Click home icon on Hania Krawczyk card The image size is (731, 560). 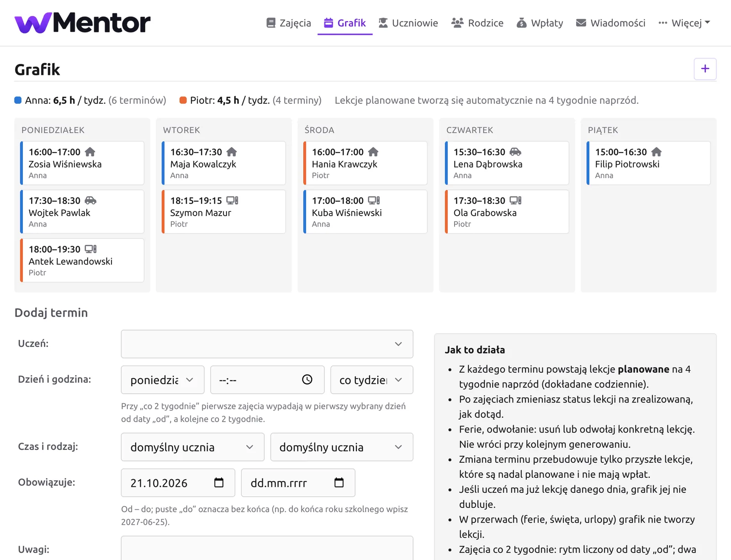coord(373,152)
